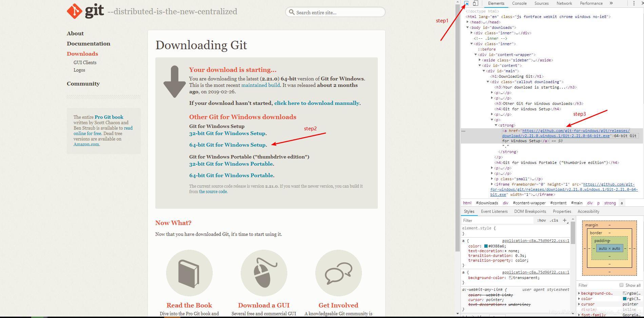Screen dimensions: 644x318
Task: Click 'the source code' link
Action: click(x=213, y=192)
